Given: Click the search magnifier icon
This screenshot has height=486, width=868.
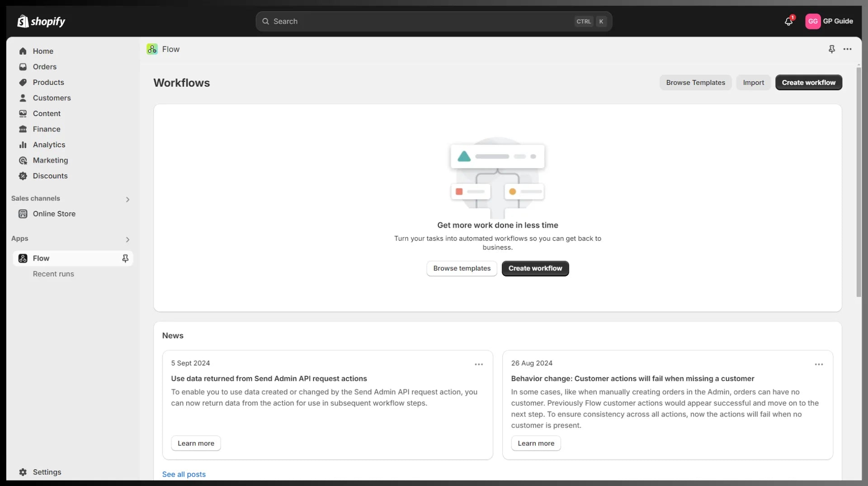Looking at the screenshot, I should point(266,21).
